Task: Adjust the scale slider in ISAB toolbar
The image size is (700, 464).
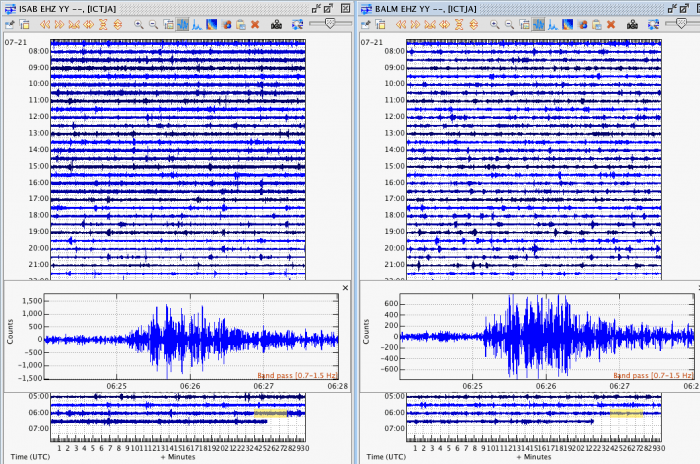Action: [330, 24]
